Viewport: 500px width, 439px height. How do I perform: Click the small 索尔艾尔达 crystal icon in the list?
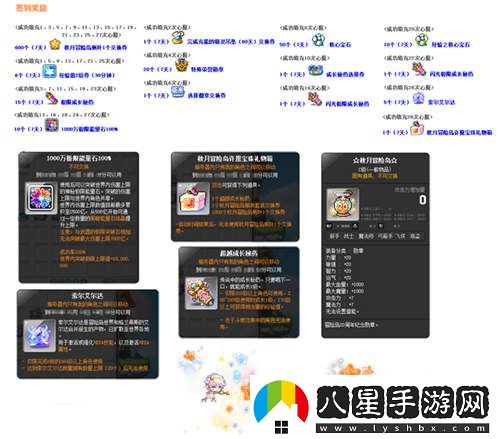(x=418, y=98)
